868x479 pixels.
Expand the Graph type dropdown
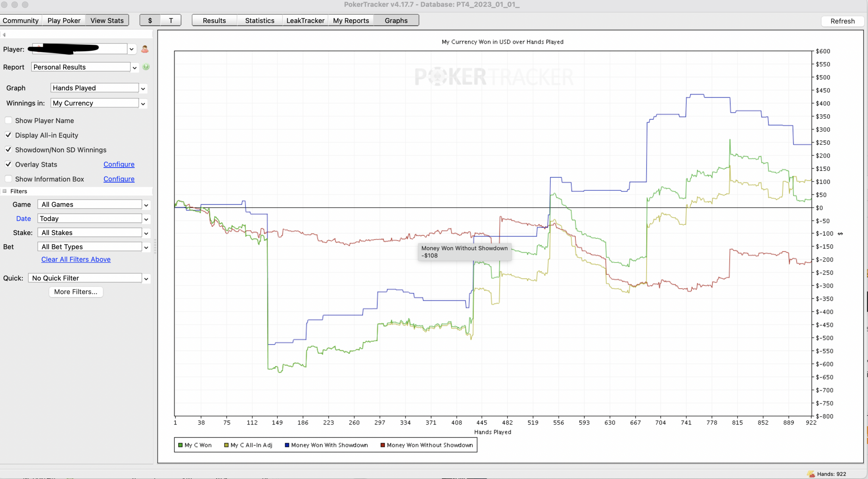143,88
